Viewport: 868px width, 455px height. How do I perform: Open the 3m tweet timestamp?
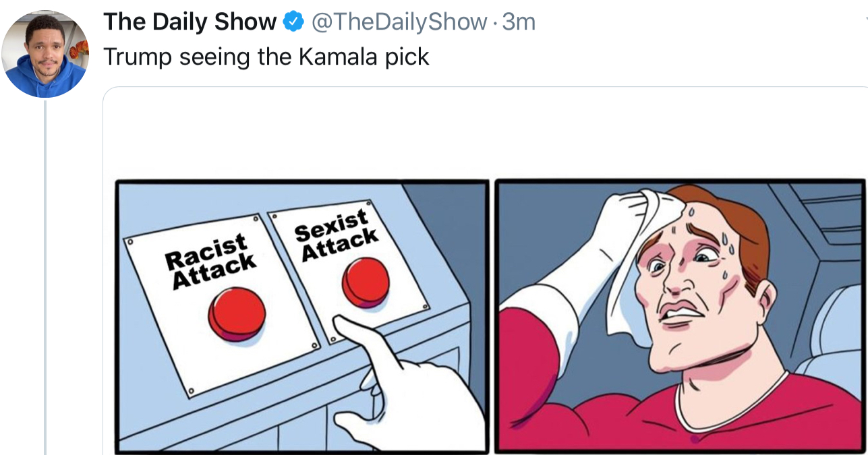[519, 22]
